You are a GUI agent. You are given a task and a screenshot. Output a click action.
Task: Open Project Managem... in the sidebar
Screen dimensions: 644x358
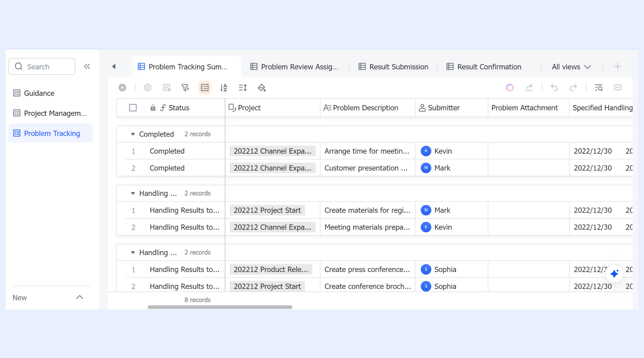(50, 113)
